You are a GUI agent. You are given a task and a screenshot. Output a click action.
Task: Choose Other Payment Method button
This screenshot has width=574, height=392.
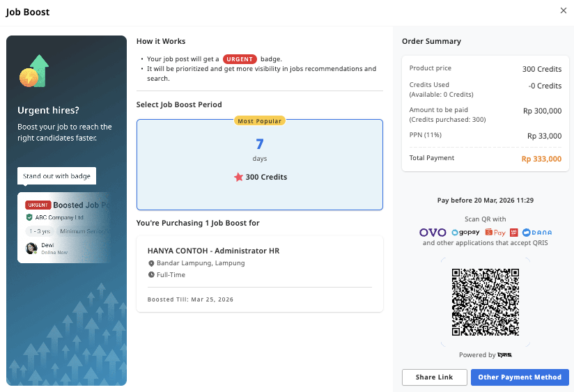(x=520, y=377)
